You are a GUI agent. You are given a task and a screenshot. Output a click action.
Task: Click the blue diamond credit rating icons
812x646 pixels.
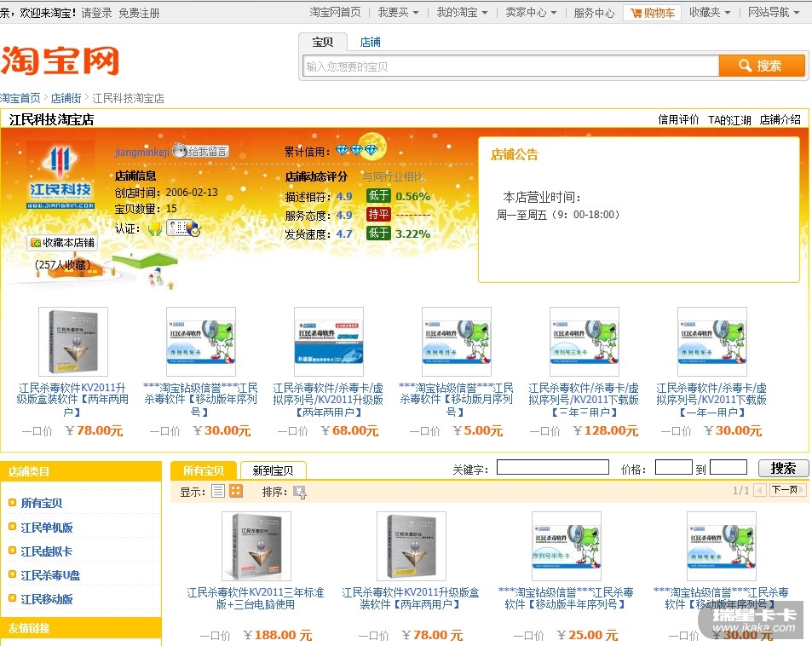pyautogui.click(x=357, y=150)
